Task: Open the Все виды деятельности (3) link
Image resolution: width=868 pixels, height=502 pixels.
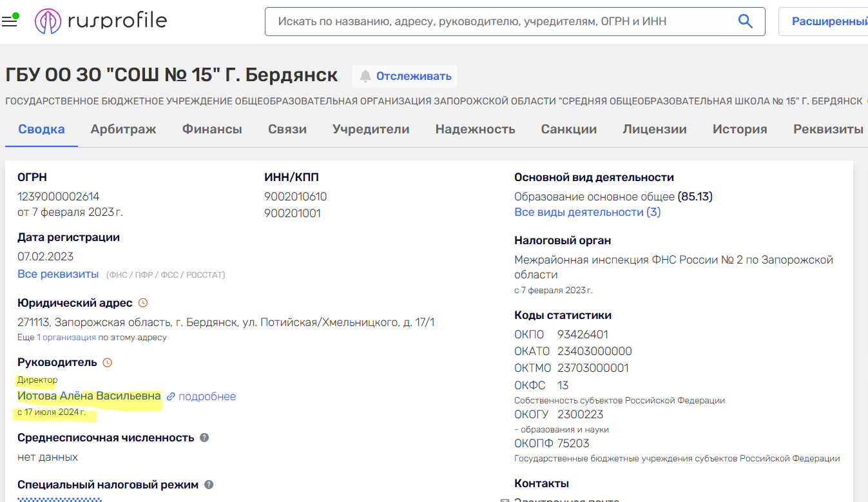Action: [587, 212]
